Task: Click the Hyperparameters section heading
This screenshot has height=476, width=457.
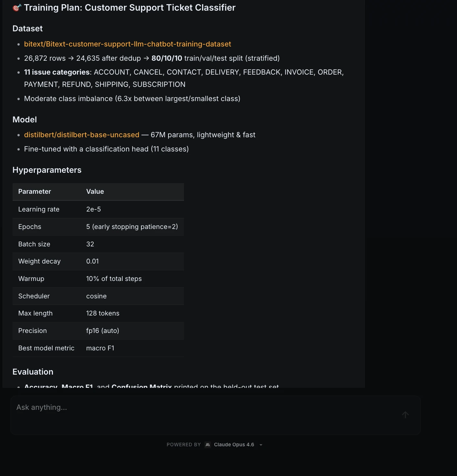Action: point(47,170)
